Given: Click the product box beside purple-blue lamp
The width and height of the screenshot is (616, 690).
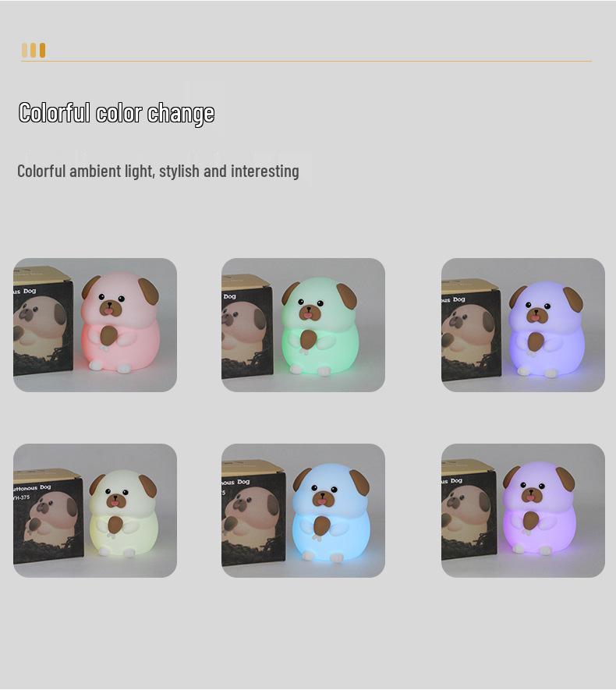Looking at the screenshot, I should [x=471, y=329].
